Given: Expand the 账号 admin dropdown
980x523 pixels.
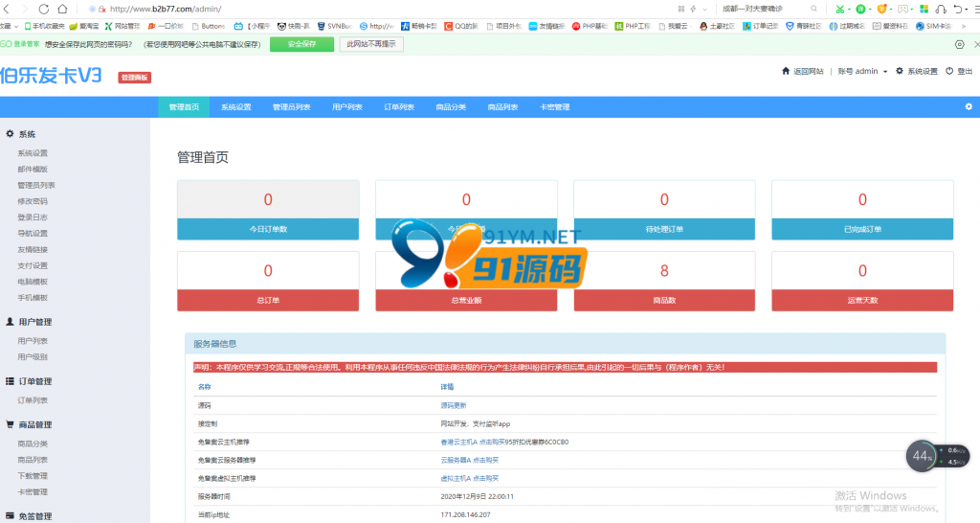Looking at the screenshot, I should click(x=862, y=71).
